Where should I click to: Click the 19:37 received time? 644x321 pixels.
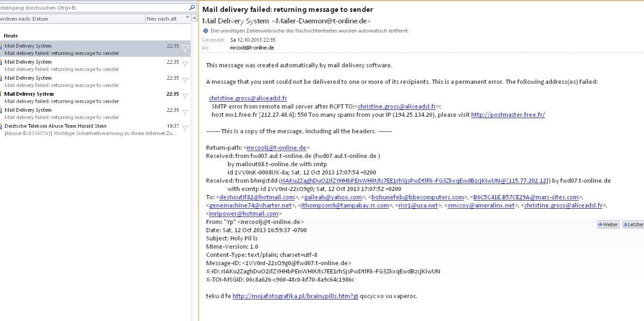pos(173,126)
